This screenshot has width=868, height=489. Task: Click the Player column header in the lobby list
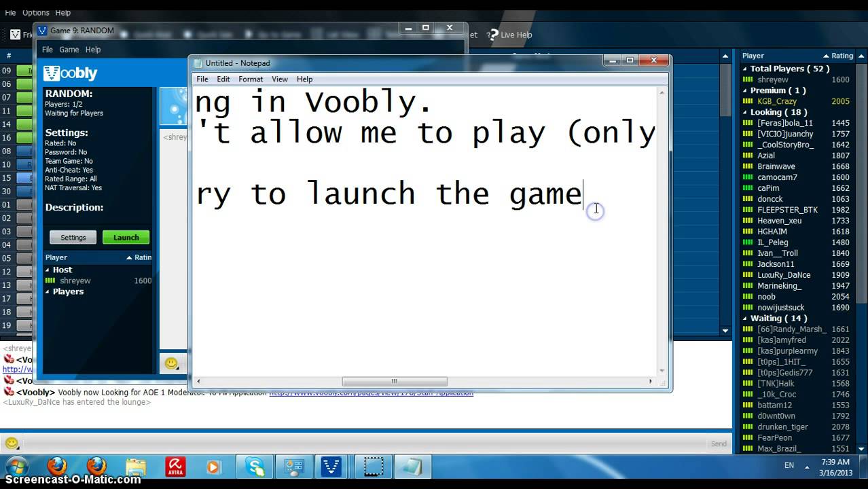tap(753, 56)
